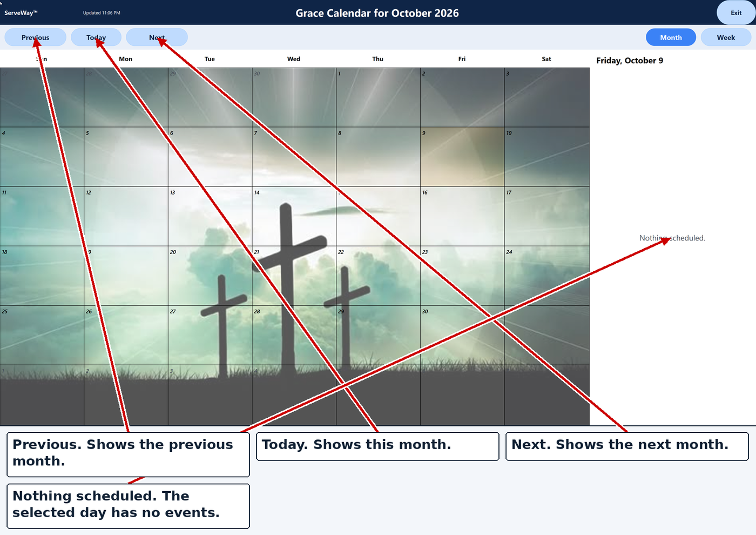The width and height of the screenshot is (756, 535).
Task: Select Sunday October 4 cell
Action: (42, 157)
